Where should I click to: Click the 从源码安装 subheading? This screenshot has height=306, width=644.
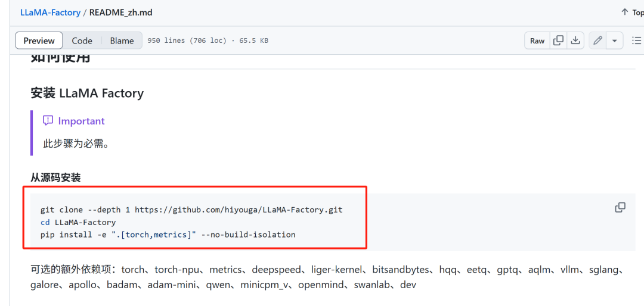pos(55,177)
